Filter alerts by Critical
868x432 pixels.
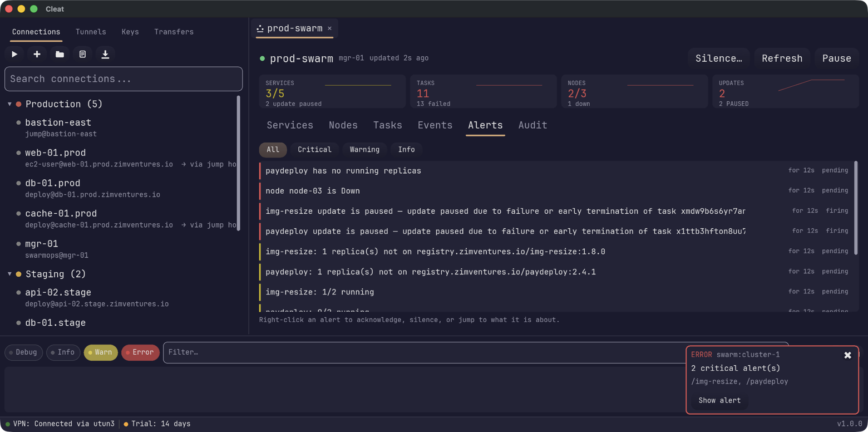[x=314, y=150]
